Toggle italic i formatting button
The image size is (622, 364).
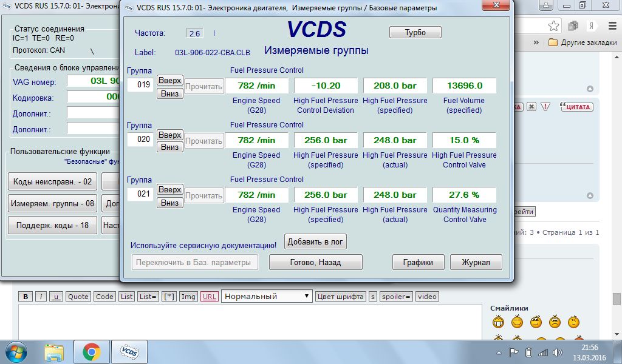[x=41, y=297]
